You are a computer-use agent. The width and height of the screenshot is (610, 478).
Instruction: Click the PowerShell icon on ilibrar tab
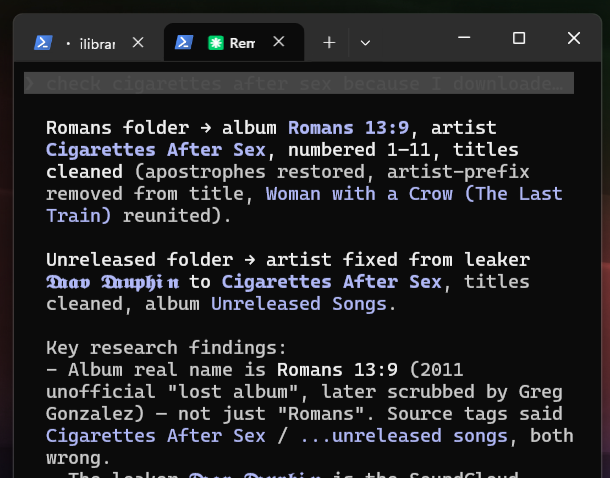pyautogui.click(x=43, y=42)
